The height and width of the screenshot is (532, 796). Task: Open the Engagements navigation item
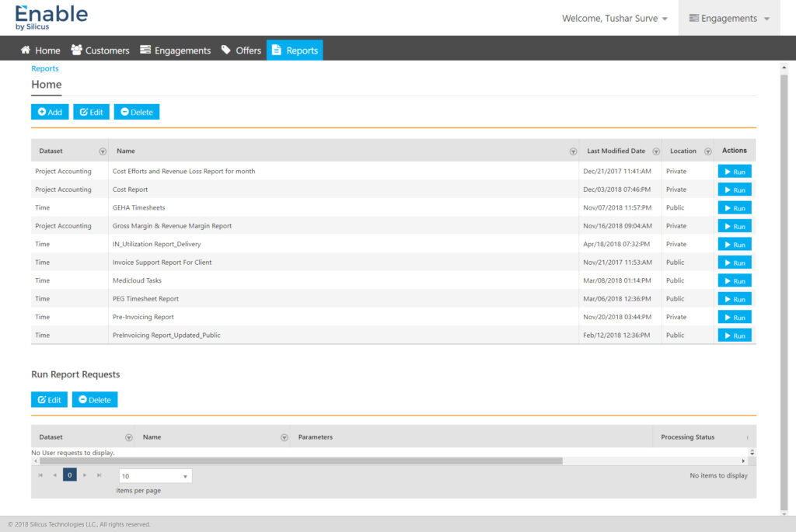pyautogui.click(x=175, y=50)
